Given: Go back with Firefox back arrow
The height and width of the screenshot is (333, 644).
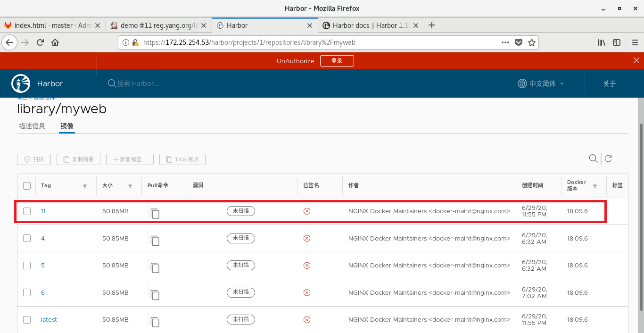Looking at the screenshot, I should (x=10, y=42).
